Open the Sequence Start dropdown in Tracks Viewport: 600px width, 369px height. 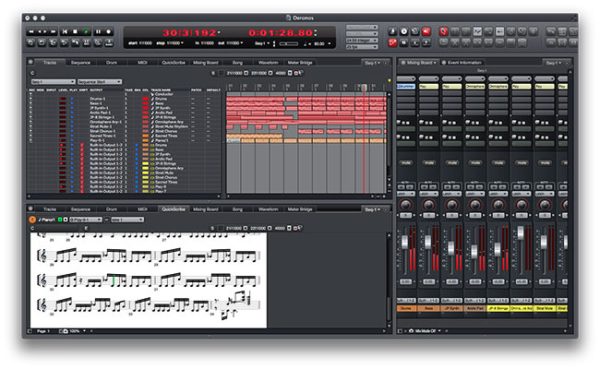point(99,82)
